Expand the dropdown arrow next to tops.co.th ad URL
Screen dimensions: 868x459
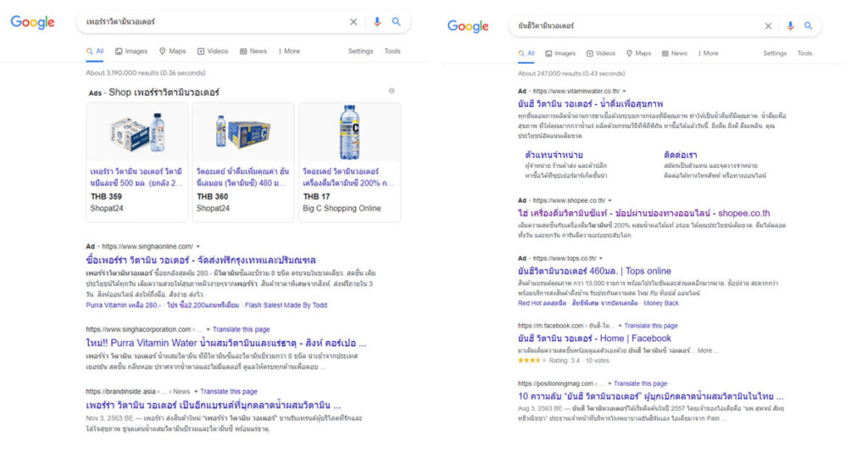[x=601, y=258]
